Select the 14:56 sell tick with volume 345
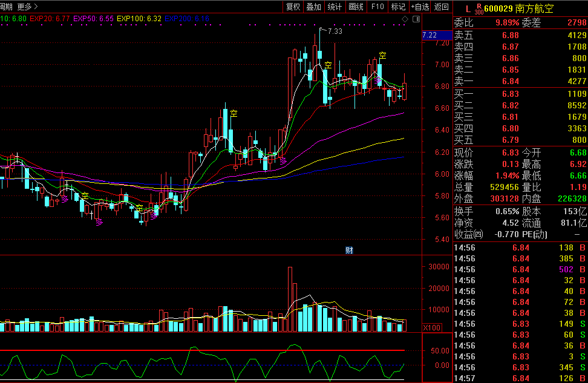Viewport: 588px width, 383px height. 520,368
